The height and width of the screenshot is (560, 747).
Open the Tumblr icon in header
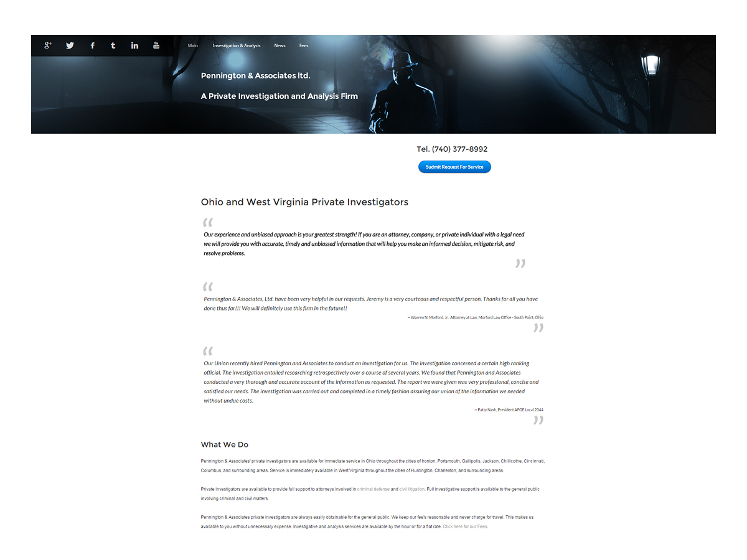[113, 45]
